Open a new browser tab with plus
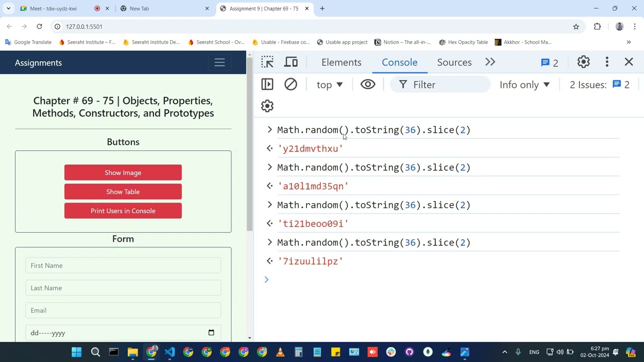This screenshot has width=644, height=362. click(322, 9)
